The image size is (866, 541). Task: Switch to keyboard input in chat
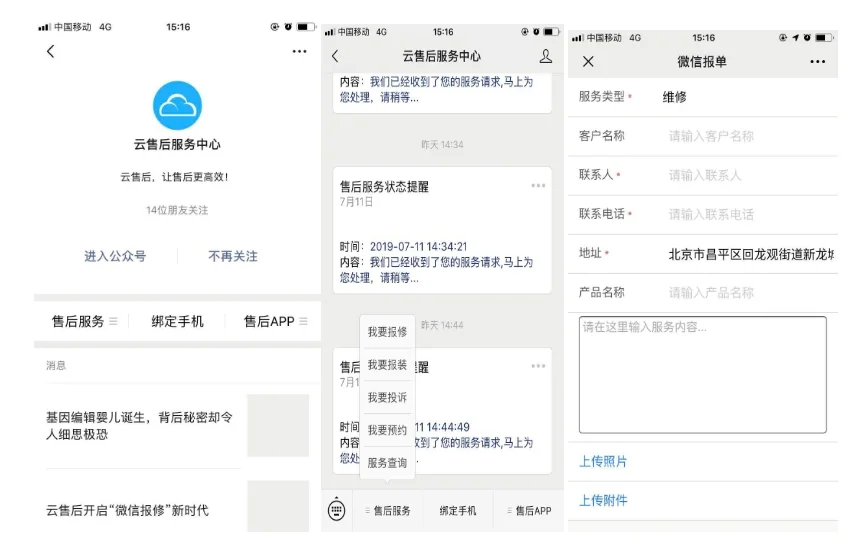click(336, 510)
